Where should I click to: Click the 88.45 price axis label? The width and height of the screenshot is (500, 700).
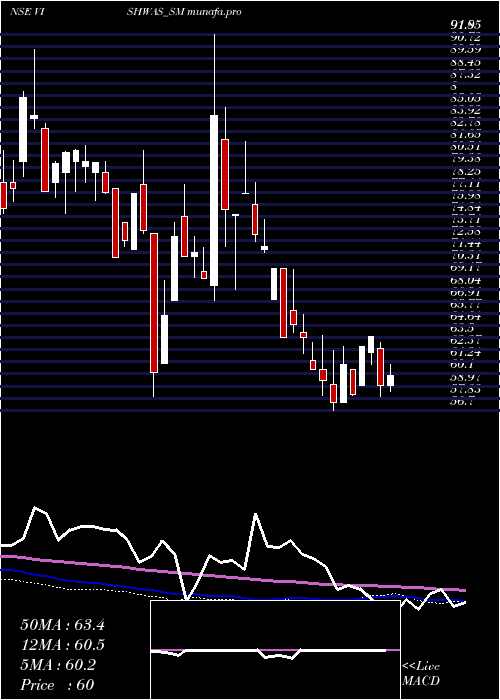click(464, 63)
